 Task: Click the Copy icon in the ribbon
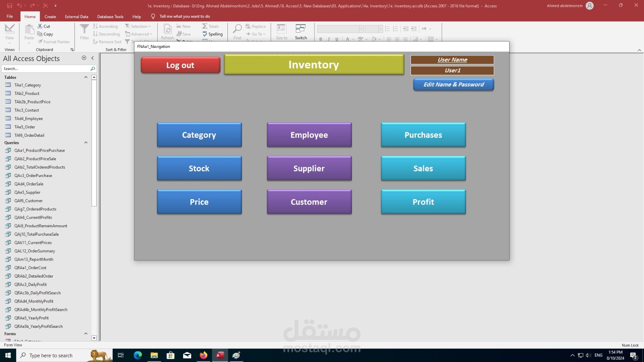(40, 34)
